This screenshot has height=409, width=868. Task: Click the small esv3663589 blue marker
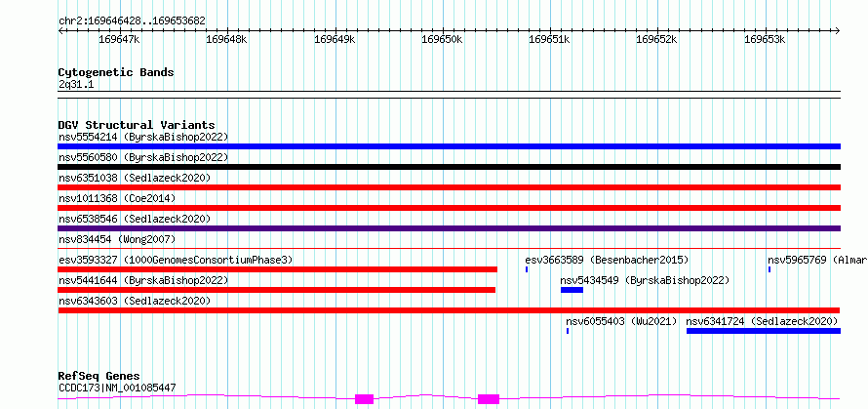point(527,269)
